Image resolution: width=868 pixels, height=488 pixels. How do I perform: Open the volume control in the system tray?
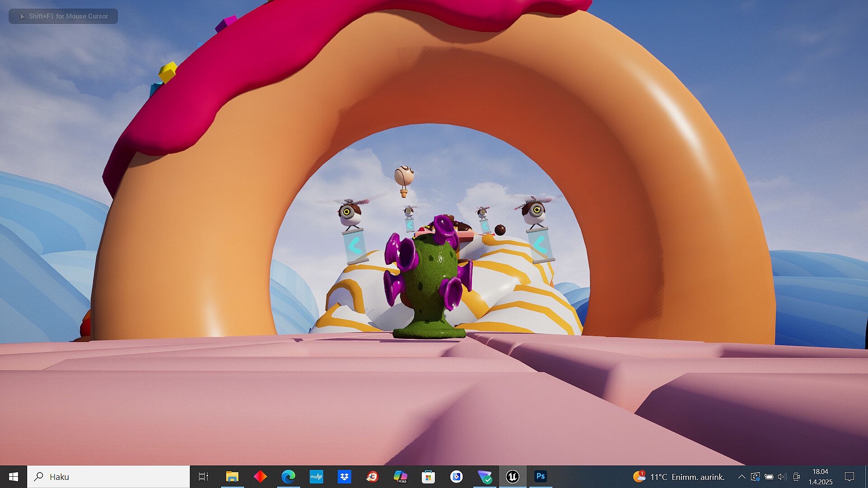pyautogui.click(x=783, y=477)
